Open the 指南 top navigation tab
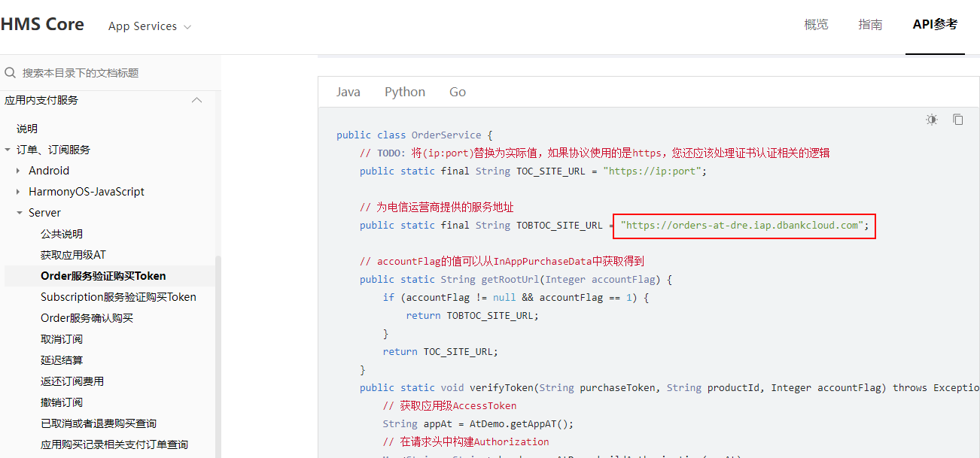Image resolution: width=980 pixels, height=458 pixels. point(870,25)
